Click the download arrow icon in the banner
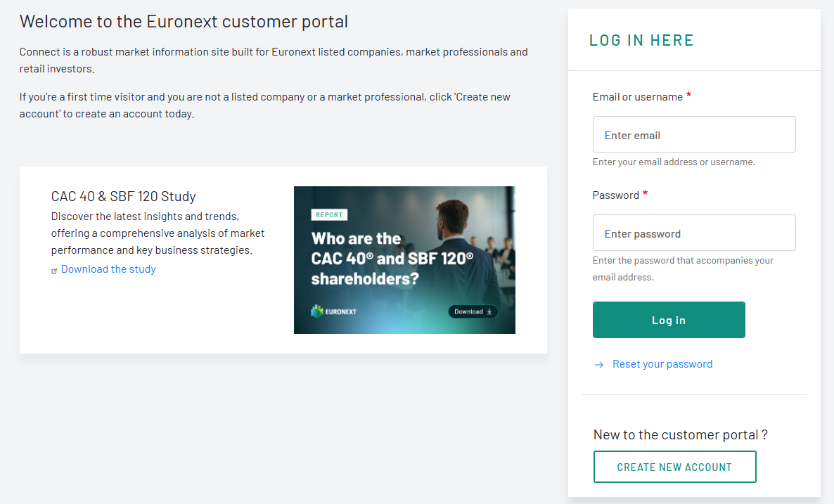 [x=489, y=311]
